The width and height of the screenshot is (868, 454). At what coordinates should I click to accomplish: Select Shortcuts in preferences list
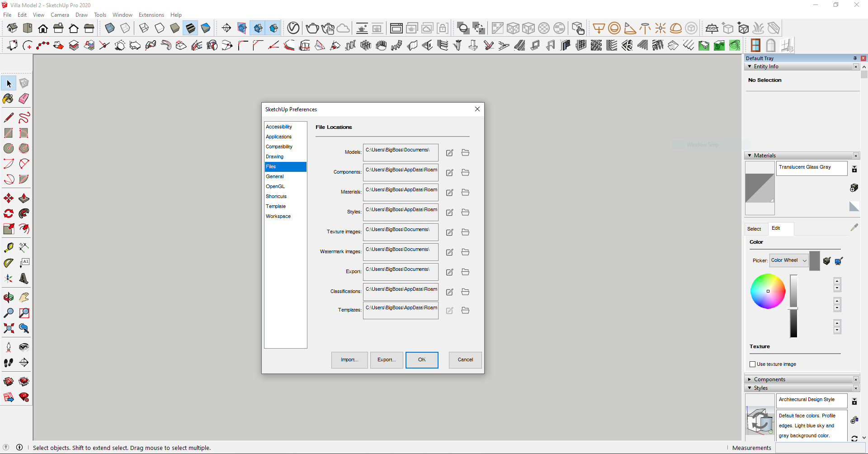tap(286, 197)
